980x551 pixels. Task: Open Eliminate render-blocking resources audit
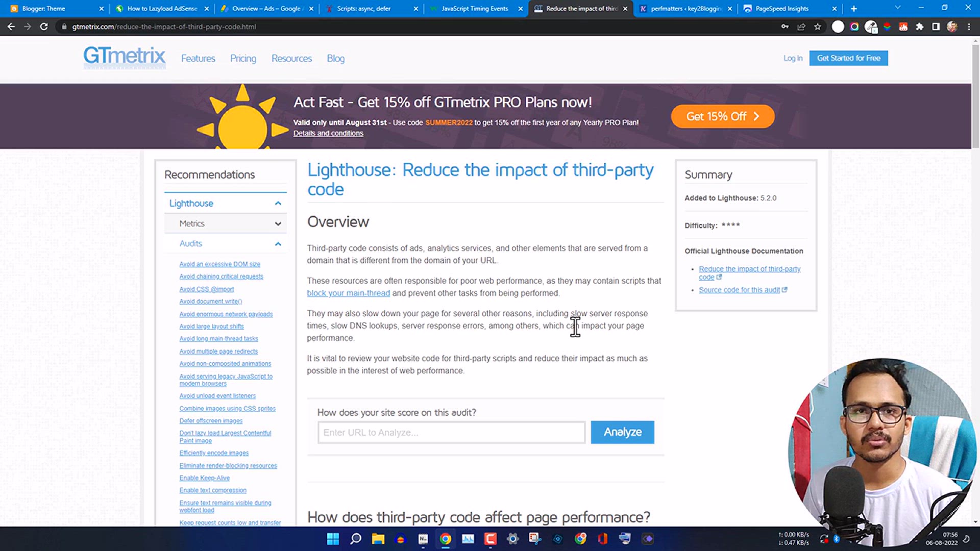(228, 466)
